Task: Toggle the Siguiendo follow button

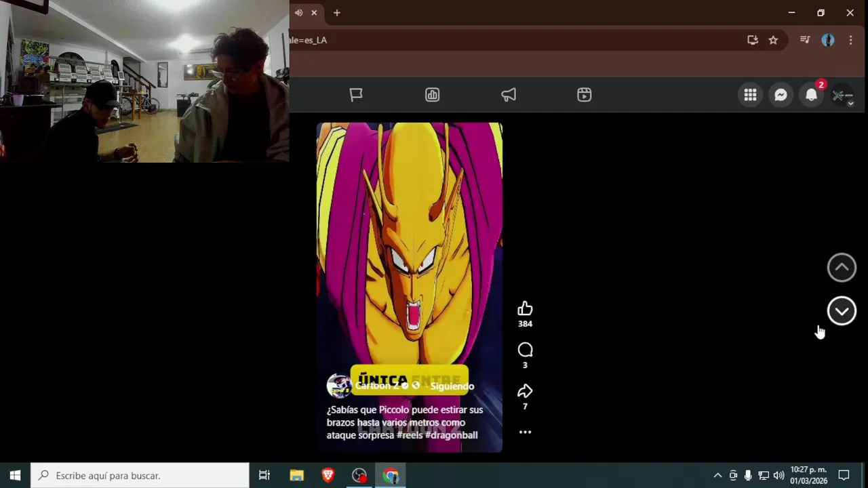Action: point(452,386)
